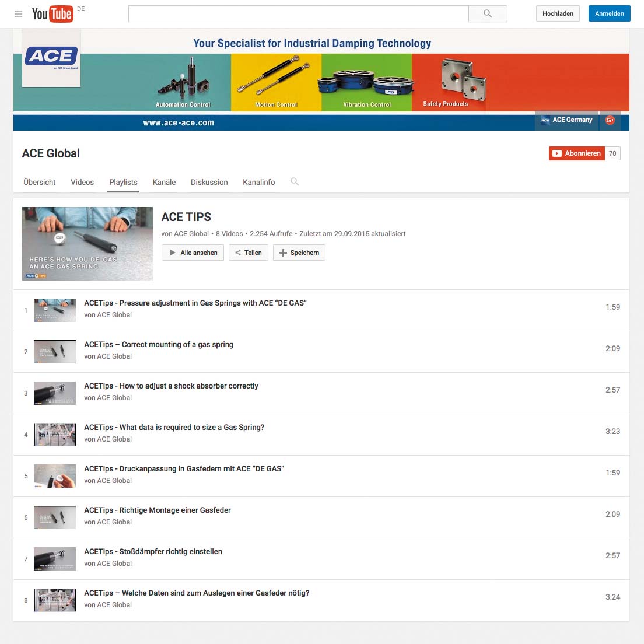Open video 'How to adjust a shock absorber correctly'
Image resolution: width=644 pixels, height=644 pixels.
[171, 386]
